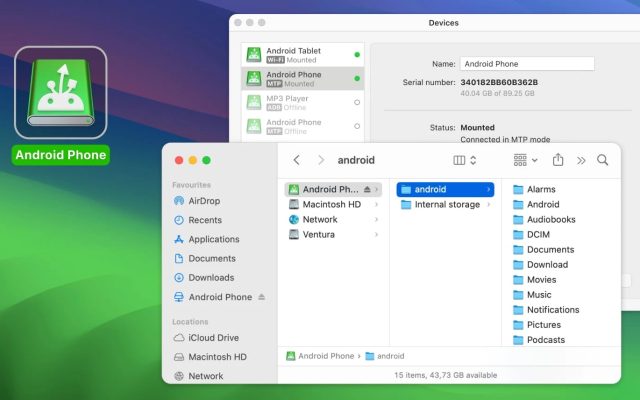
Task: Go forward in Finder
Action: pos(321,160)
